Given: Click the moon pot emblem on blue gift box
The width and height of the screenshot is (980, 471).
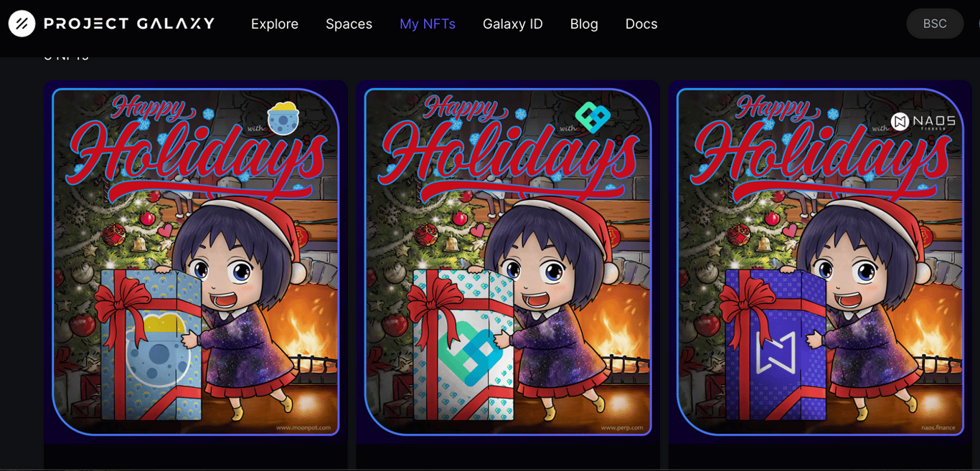Looking at the screenshot, I should 157,348.
